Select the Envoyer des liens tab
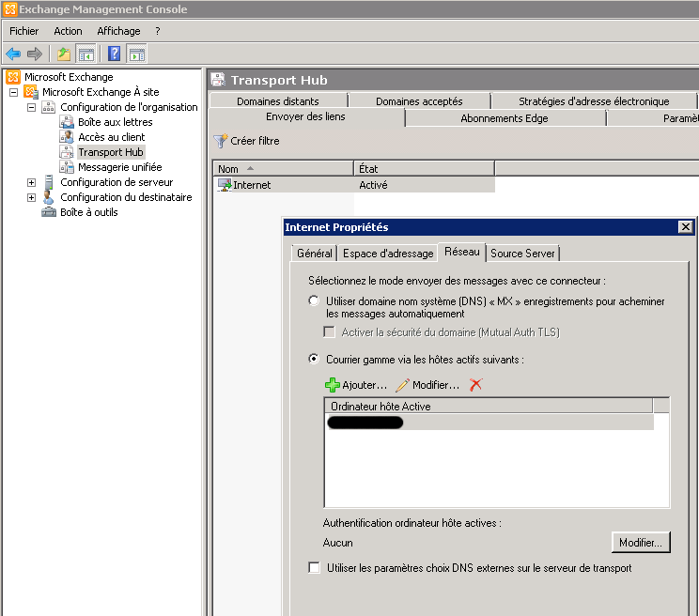 click(306, 116)
